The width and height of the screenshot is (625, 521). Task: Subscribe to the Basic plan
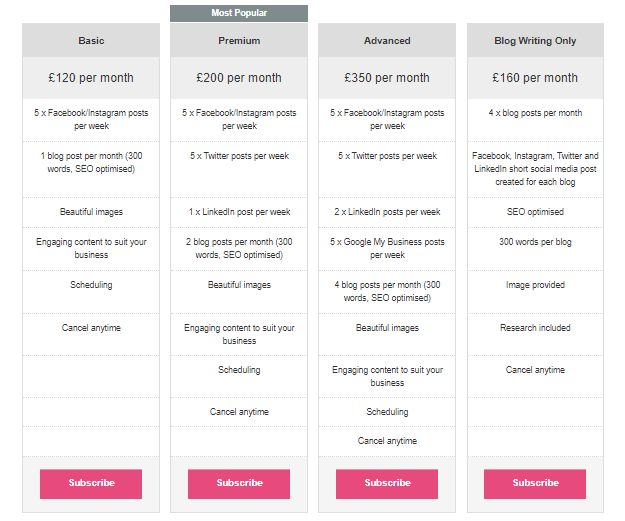pos(91,484)
